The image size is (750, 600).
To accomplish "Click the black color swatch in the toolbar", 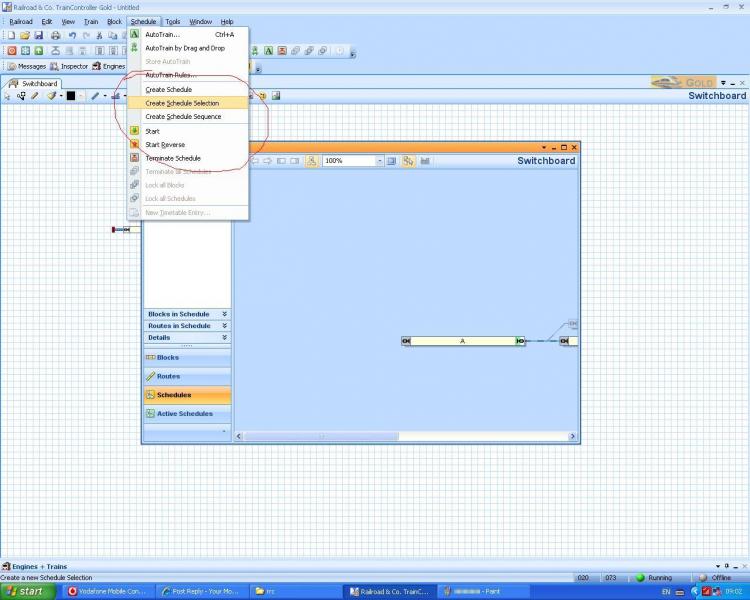I will click(x=70, y=96).
